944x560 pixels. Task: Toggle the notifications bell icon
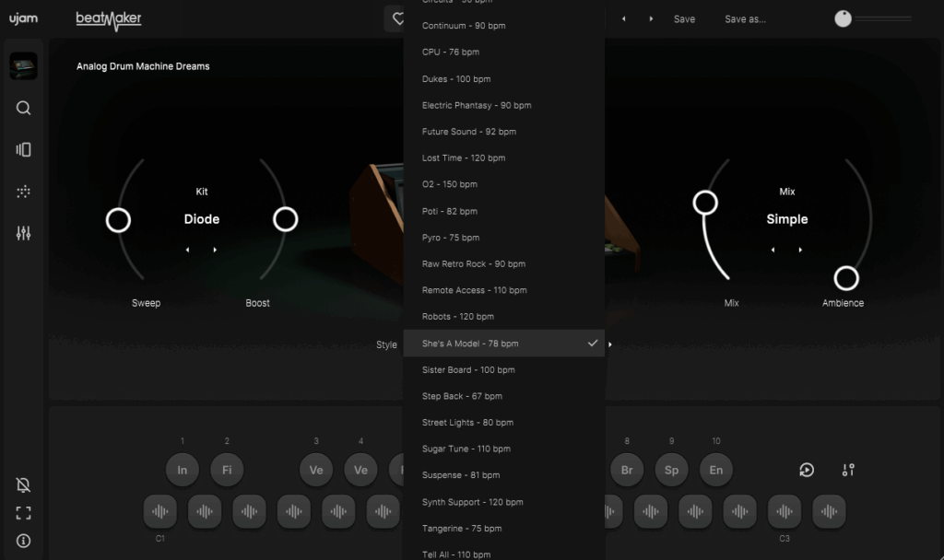pos(24,485)
